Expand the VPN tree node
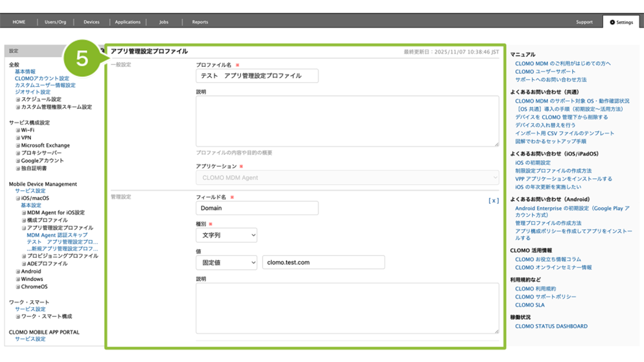 click(x=18, y=138)
